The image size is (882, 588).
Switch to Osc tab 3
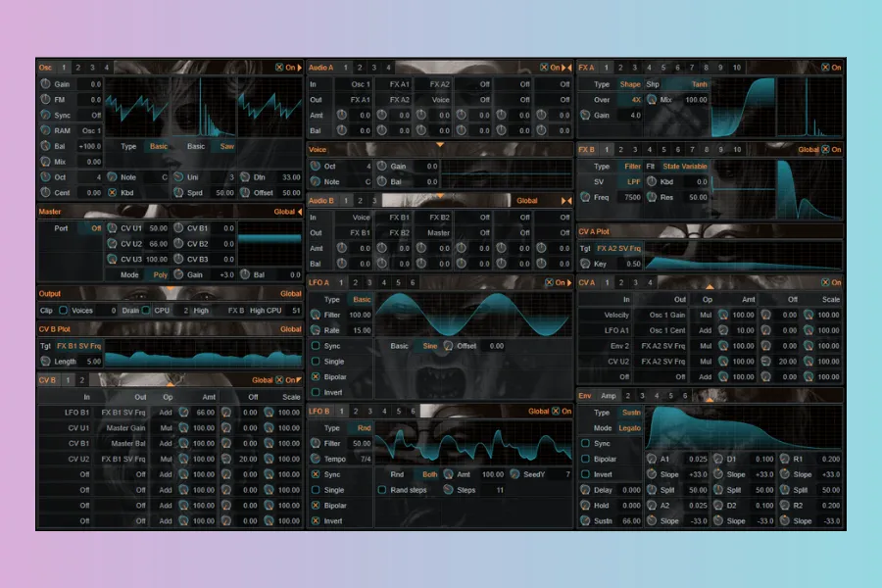[x=92, y=68]
